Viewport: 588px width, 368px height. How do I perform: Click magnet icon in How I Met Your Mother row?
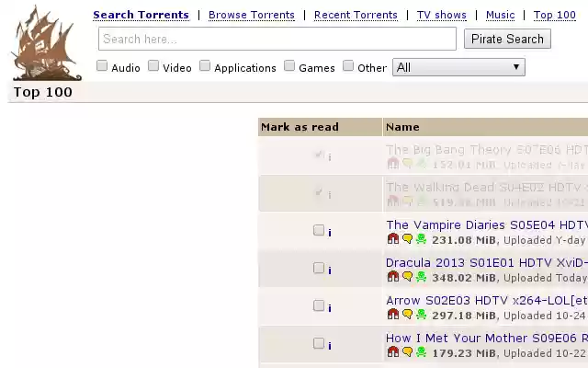point(392,351)
